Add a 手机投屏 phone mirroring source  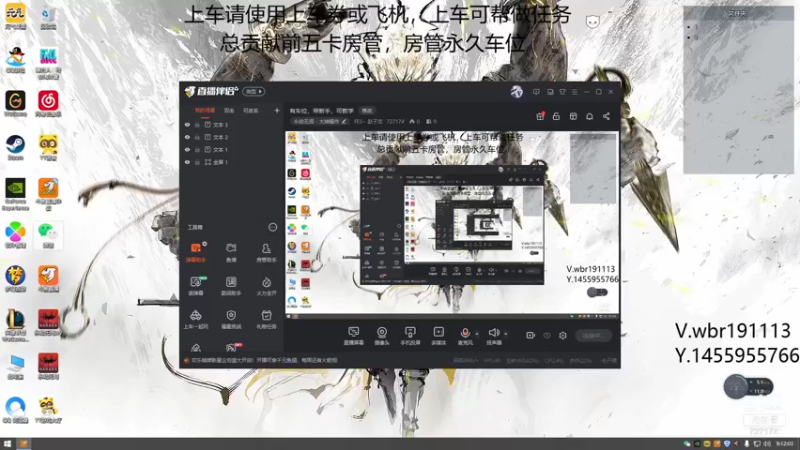click(x=410, y=336)
